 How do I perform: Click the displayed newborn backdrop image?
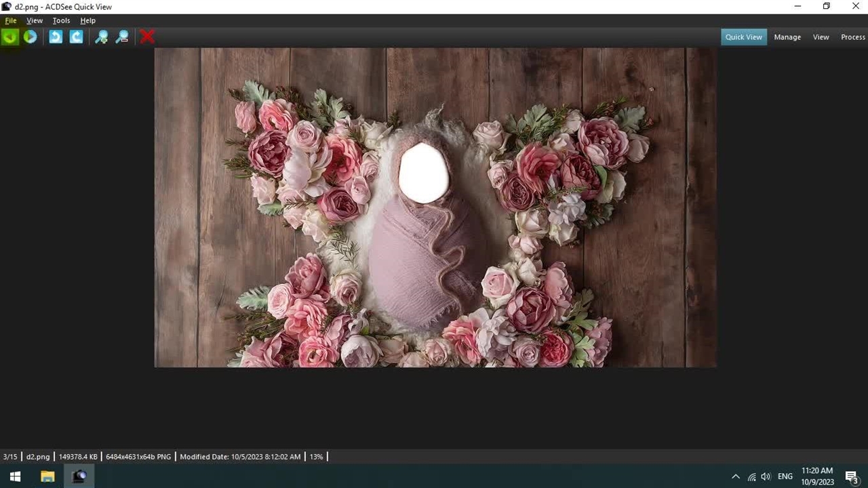click(x=435, y=207)
